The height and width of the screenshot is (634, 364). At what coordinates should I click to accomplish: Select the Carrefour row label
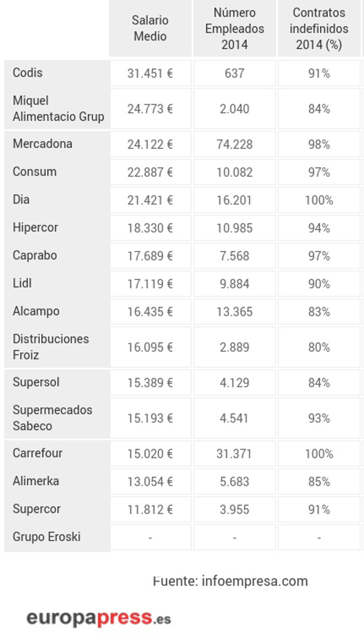[x=38, y=453]
